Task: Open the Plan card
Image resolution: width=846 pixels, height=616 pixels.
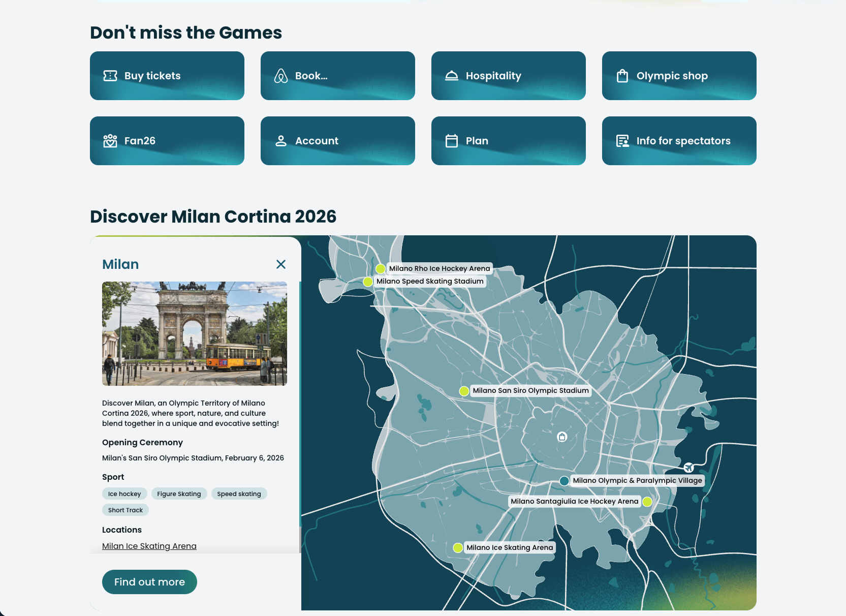Action: 509,141
